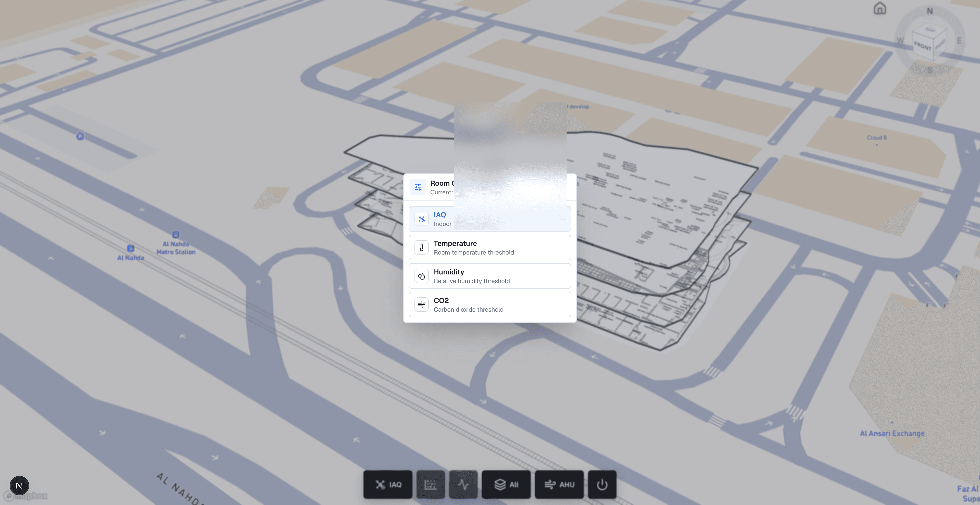The image size is (980, 505).
Task: Click the droplet icon next to Humidity
Action: tap(422, 276)
